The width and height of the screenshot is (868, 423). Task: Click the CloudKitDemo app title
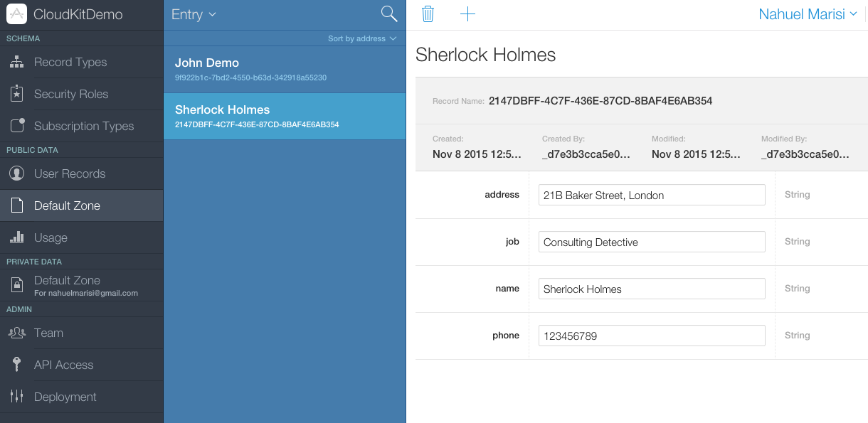[x=78, y=14]
